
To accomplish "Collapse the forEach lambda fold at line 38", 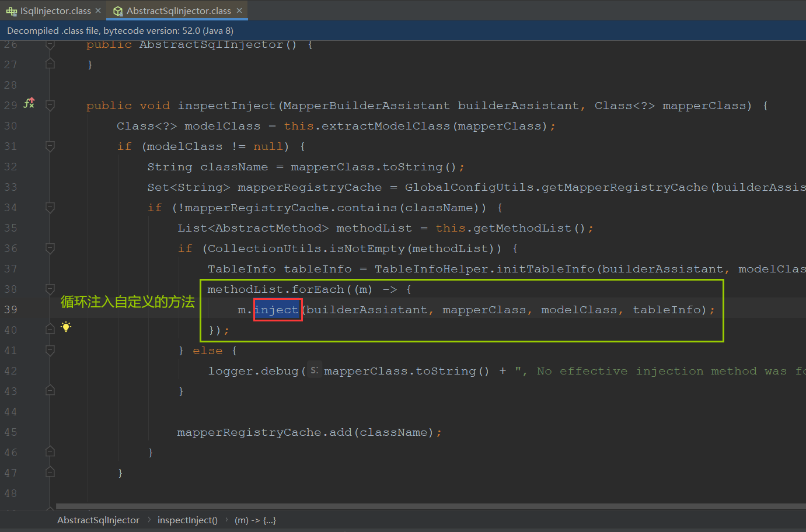I will [50, 289].
